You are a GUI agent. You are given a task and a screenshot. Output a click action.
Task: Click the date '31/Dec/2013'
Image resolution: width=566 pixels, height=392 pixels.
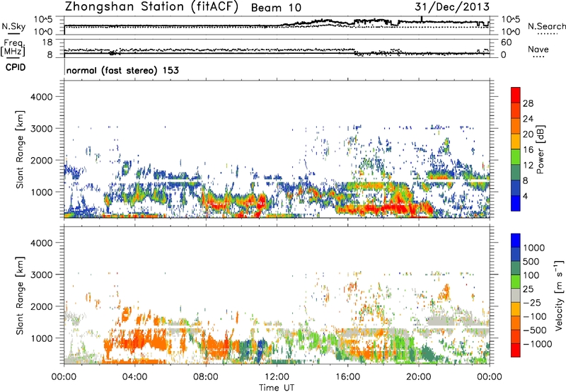452,7
